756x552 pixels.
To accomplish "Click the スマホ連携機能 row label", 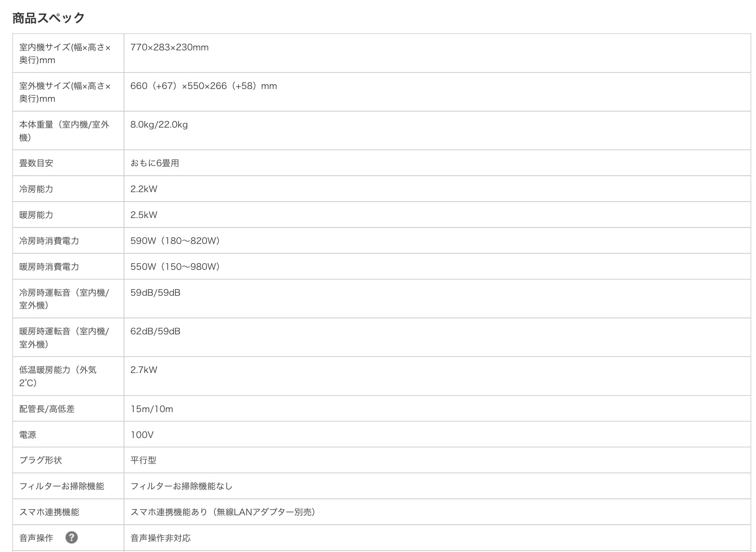I will click(49, 512).
